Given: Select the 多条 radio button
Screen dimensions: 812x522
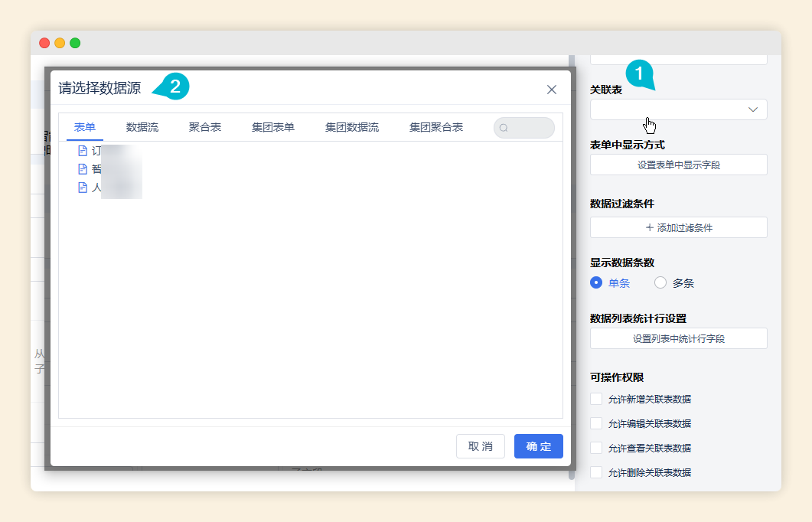Looking at the screenshot, I should [659, 282].
